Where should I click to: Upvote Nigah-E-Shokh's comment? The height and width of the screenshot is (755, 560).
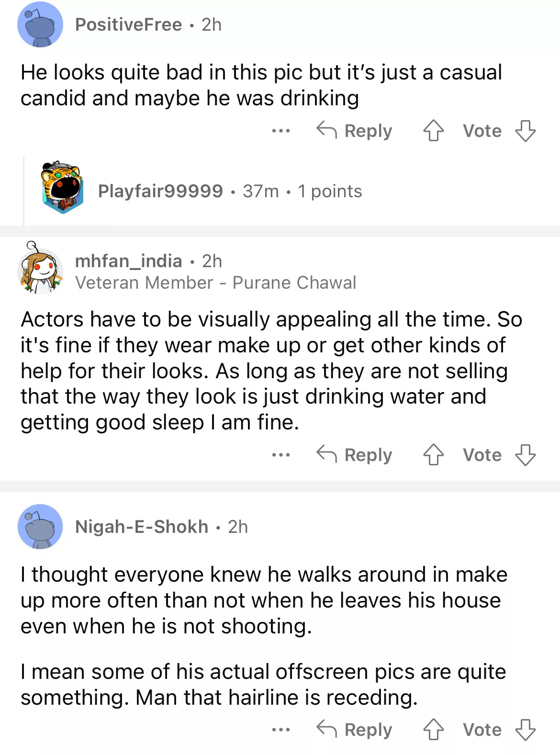pos(433,729)
